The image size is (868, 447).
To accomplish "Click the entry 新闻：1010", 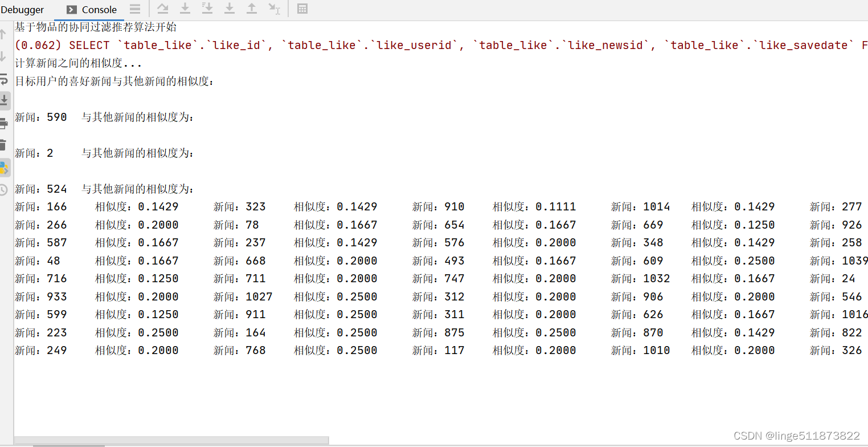I will 641,350.
